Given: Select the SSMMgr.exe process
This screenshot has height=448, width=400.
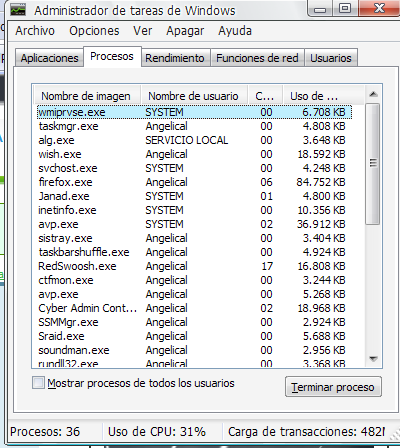Looking at the screenshot, I should (x=194, y=322).
